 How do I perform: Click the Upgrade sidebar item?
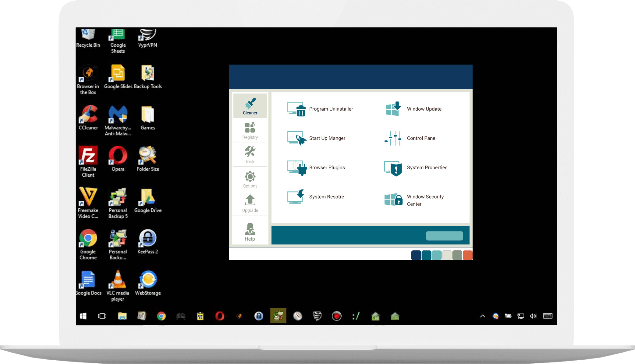pyautogui.click(x=250, y=203)
